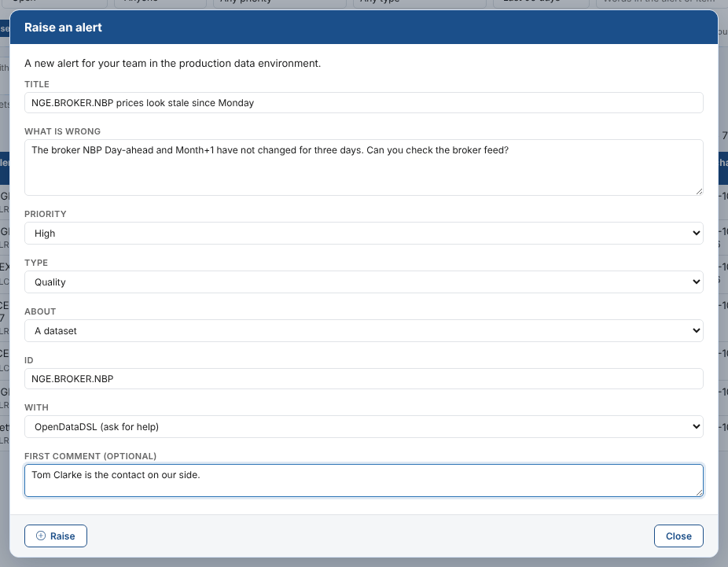Click into the First comment textarea
728x567 pixels.
(x=363, y=480)
